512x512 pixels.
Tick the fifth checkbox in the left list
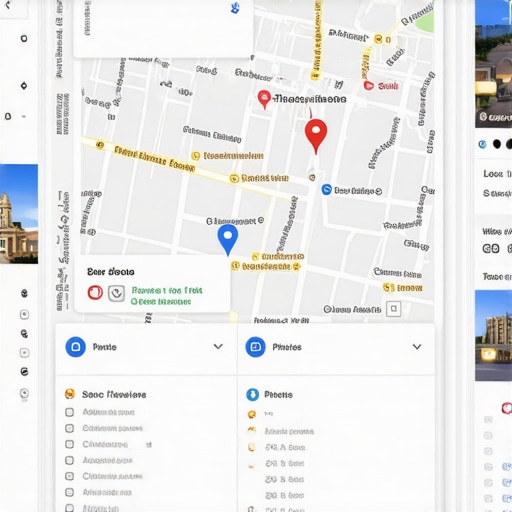69,476
